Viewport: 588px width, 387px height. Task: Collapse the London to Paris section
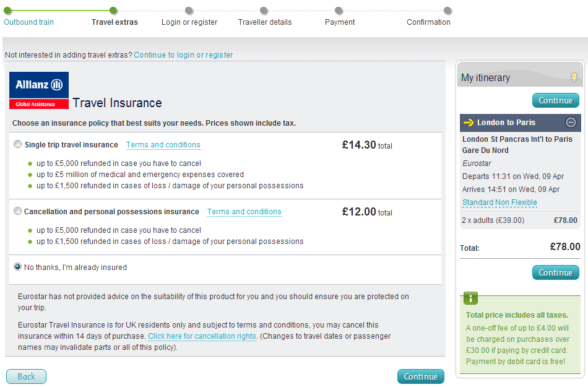point(571,122)
